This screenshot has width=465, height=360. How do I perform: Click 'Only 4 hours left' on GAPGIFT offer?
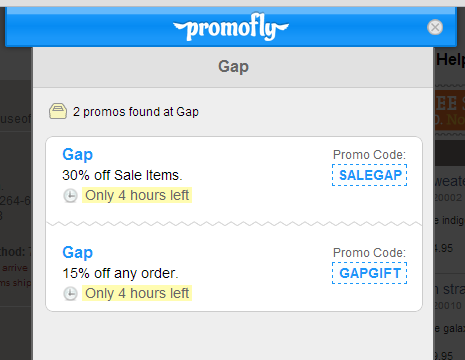137,293
